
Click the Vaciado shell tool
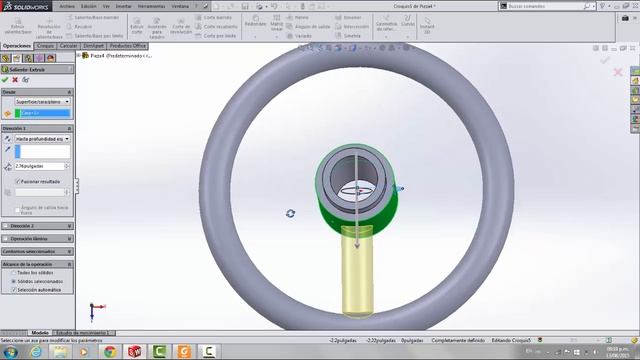pos(299,36)
